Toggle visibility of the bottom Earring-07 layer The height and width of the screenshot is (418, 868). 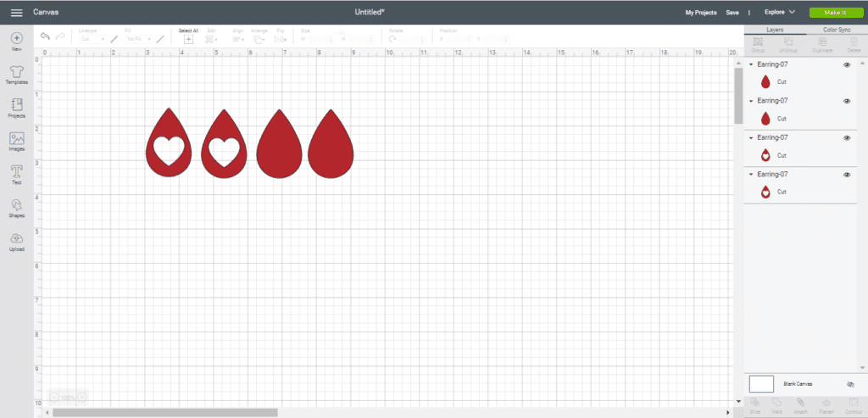pos(846,174)
